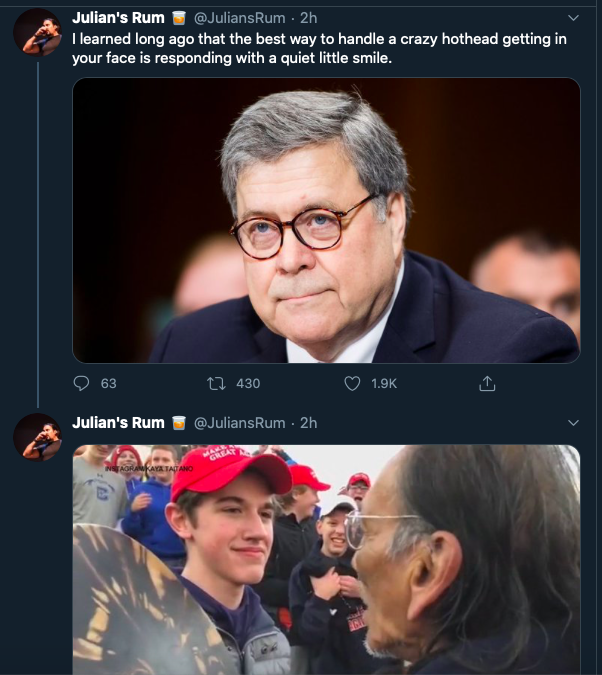This screenshot has width=602, height=675.
Task: Click the 430 retweet count
Action: tap(247, 383)
